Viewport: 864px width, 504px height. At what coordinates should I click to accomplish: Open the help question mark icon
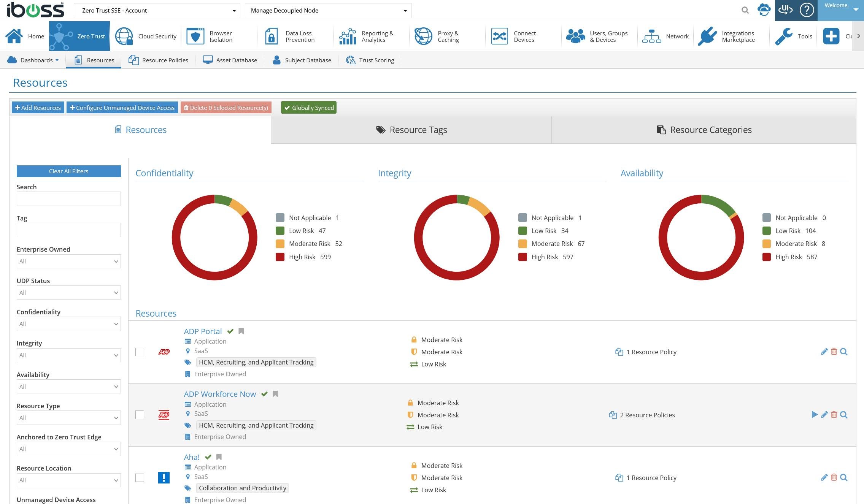(x=806, y=10)
